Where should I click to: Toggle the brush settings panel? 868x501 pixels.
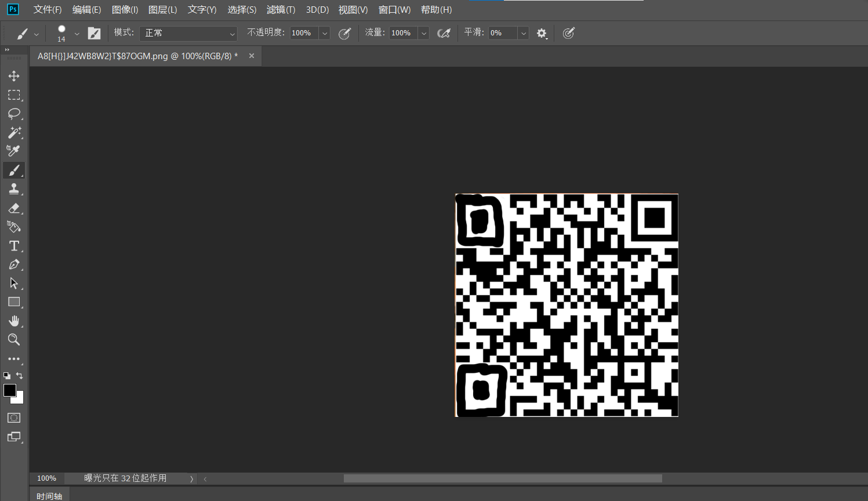(94, 34)
